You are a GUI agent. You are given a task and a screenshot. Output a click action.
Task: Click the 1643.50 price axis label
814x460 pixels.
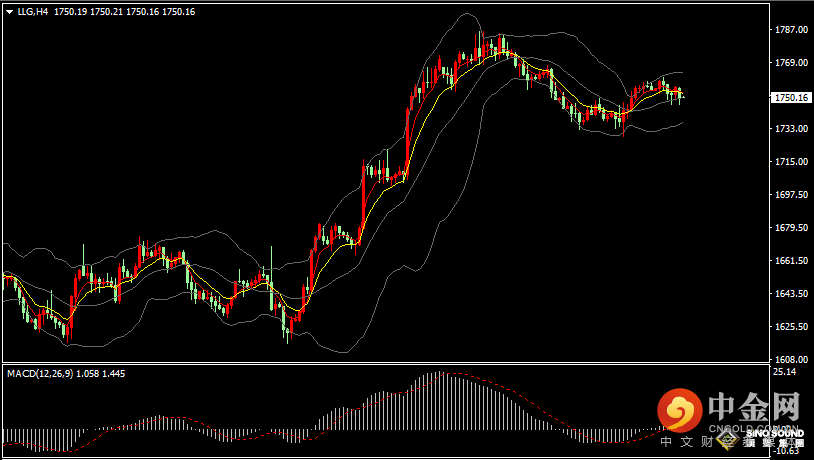coord(790,294)
